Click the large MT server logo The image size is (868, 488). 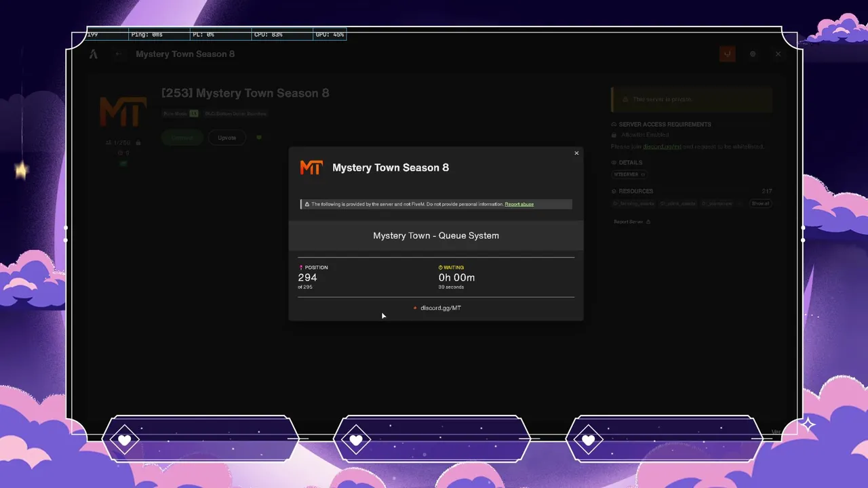tap(123, 112)
